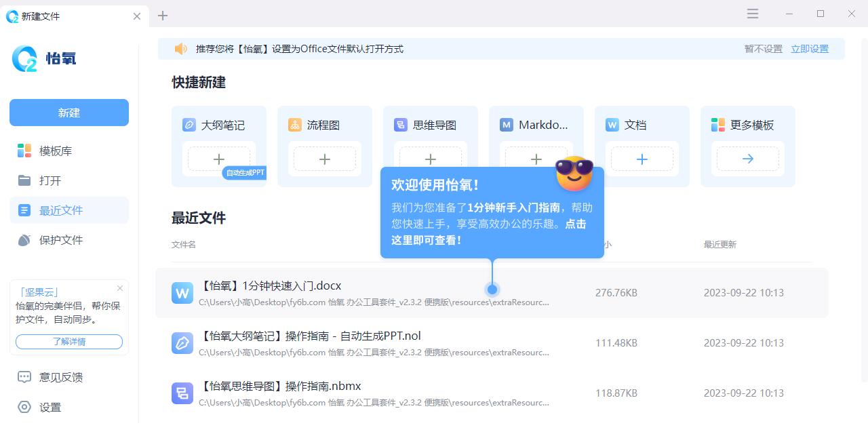This screenshot has height=434, width=868.
Task: Click the 思维导图 card icon
Action: [x=401, y=125]
